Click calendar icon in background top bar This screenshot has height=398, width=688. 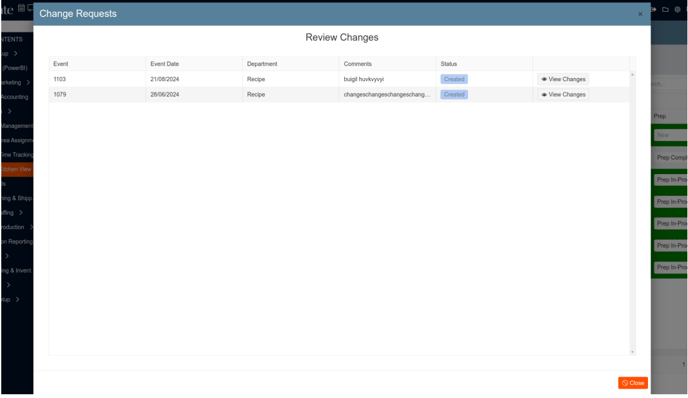coord(21,8)
